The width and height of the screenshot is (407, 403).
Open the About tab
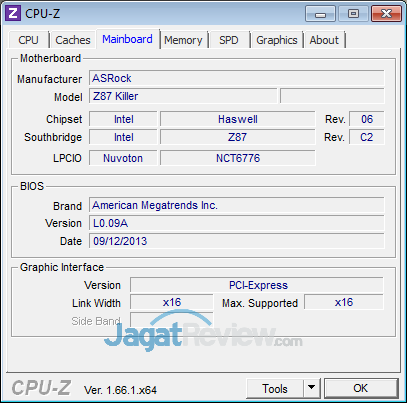point(324,40)
